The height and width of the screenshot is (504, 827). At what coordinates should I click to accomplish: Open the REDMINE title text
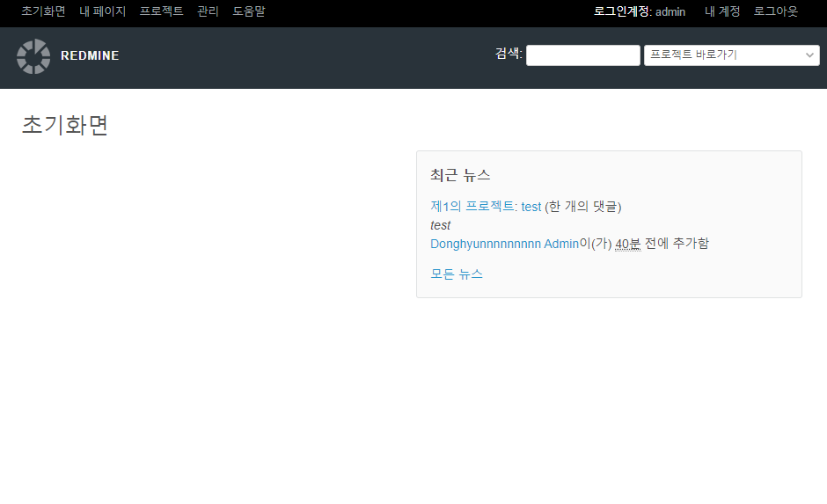[x=90, y=56]
